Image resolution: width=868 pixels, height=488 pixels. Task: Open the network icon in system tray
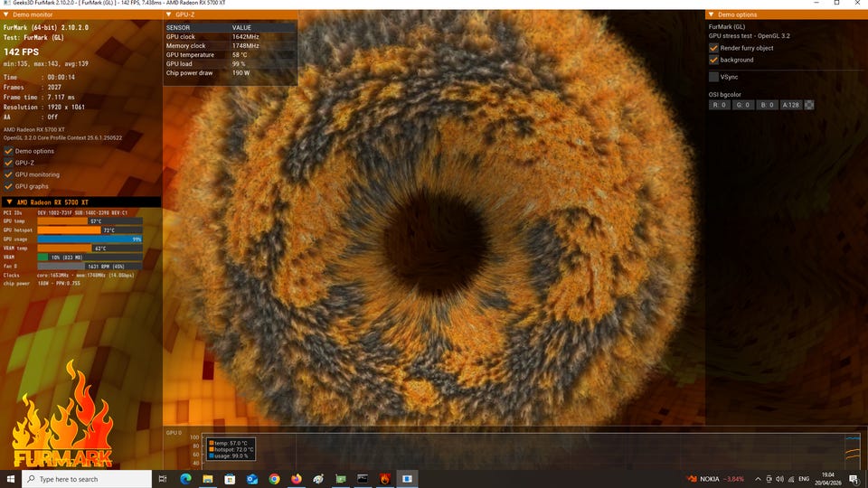click(790, 479)
